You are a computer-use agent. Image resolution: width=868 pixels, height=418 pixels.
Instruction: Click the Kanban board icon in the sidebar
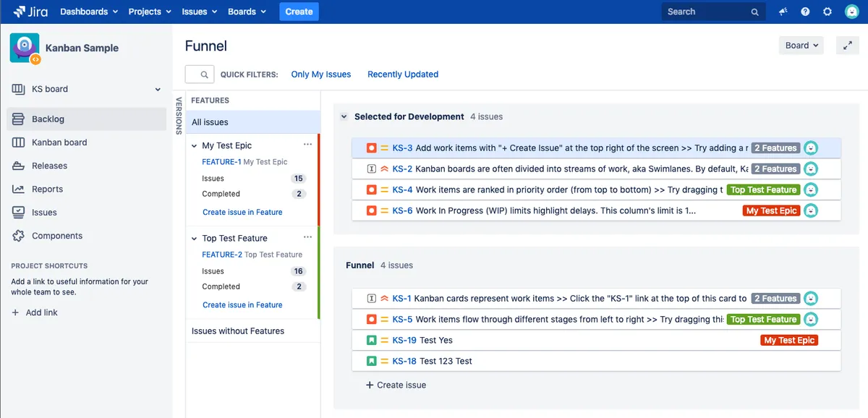18,142
